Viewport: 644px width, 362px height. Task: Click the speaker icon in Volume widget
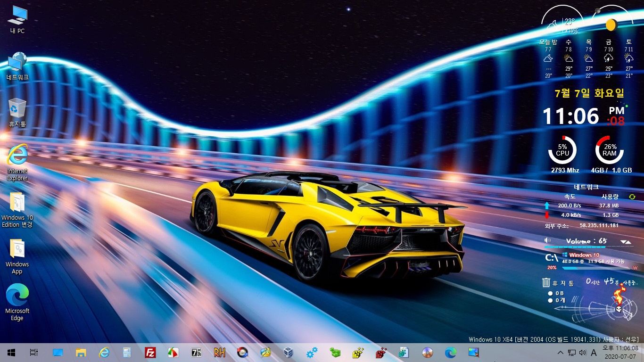tap(548, 240)
